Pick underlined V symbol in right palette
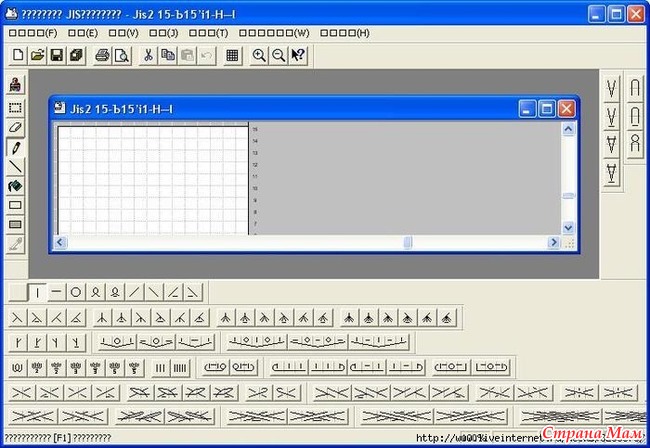 [611, 116]
